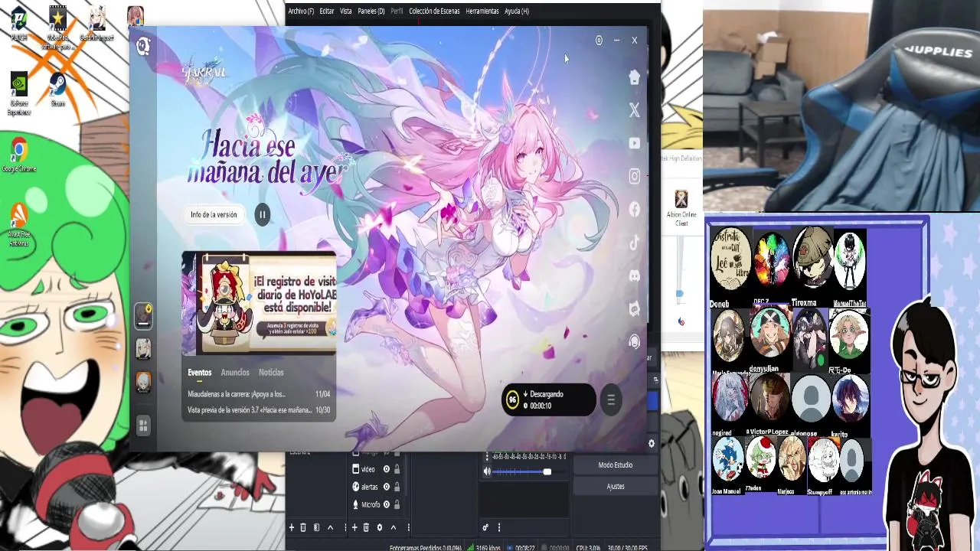Viewport: 980px width, 551px height.
Task: Open the YouTube social icon in launcher
Action: [634, 143]
